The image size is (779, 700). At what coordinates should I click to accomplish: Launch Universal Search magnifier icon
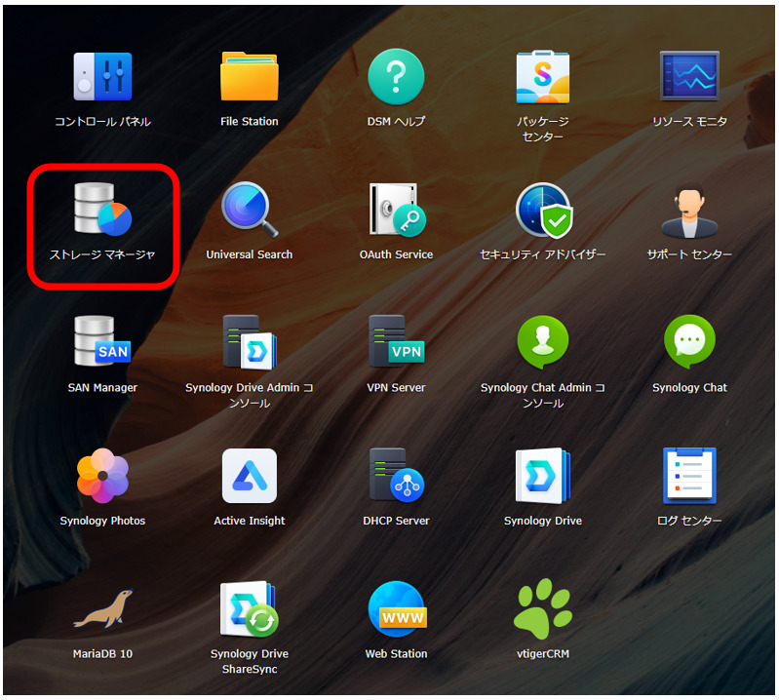250,210
